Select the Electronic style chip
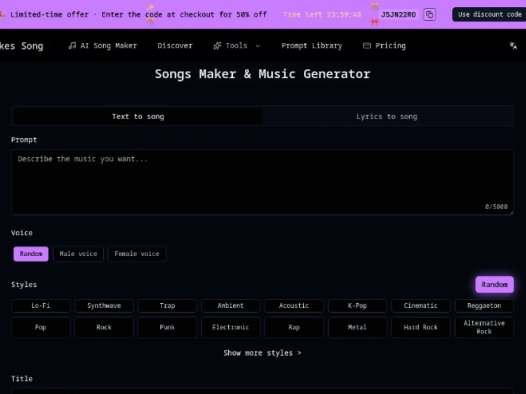Screen dimensions: 526x394 click(230, 327)
